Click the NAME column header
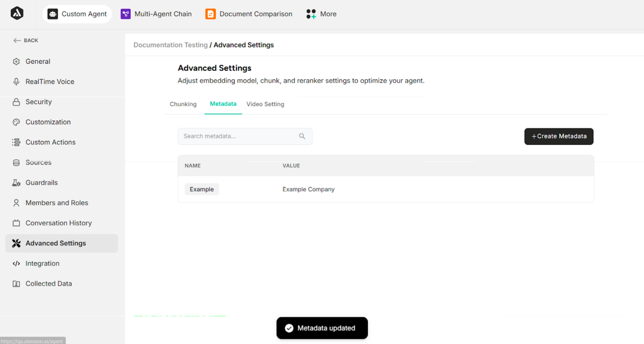Screen dimensions: 644x344 tap(192, 166)
